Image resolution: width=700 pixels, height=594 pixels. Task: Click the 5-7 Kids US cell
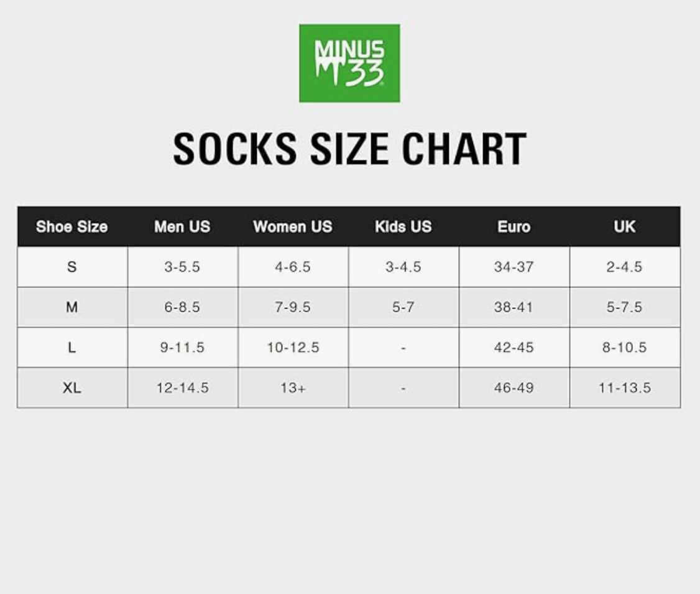pos(403,307)
